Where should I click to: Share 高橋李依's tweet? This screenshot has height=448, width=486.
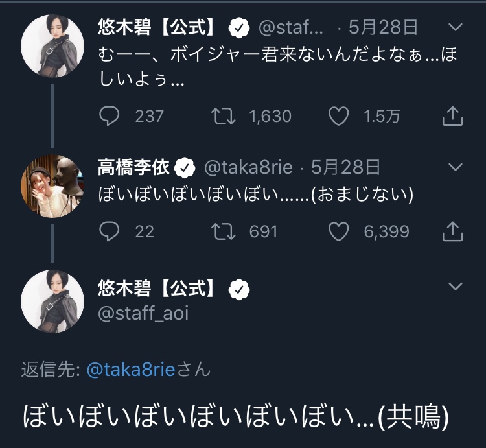(x=452, y=231)
